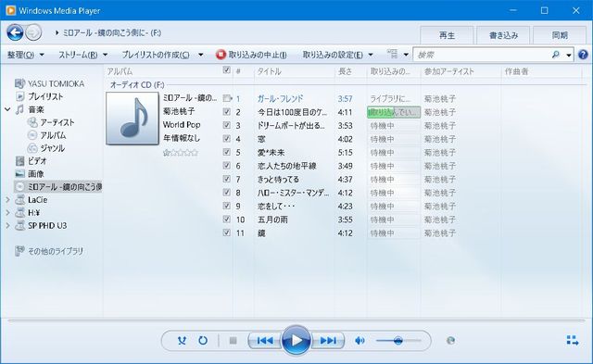Expand the H:¥ drive node

tap(7, 212)
